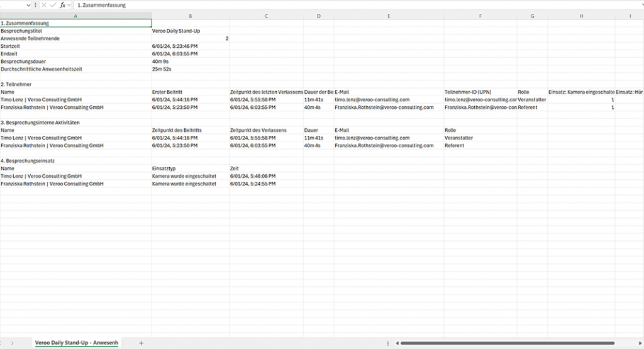Image resolution: width=644 pixels, height=349 pixels.
Task: Click the sheet tab bar resize handle dots
Action: click(x=387, y=343)
